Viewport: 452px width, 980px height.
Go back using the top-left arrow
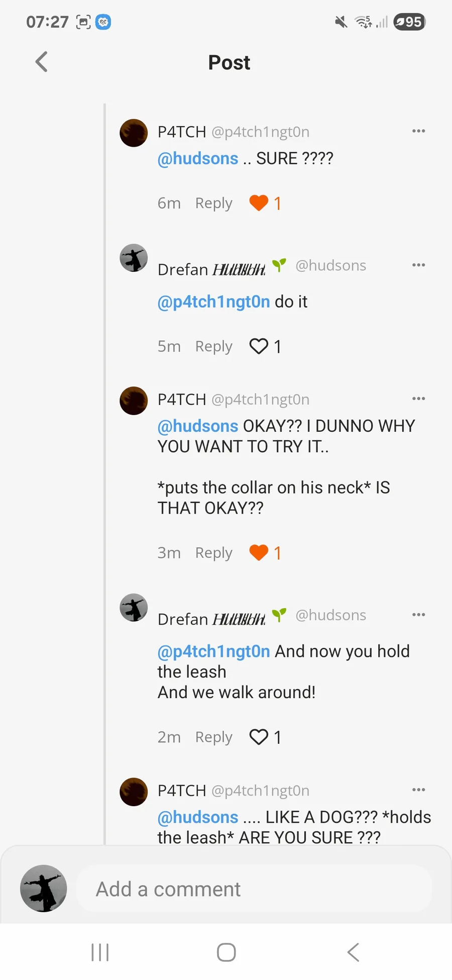[x=42, y=62]
